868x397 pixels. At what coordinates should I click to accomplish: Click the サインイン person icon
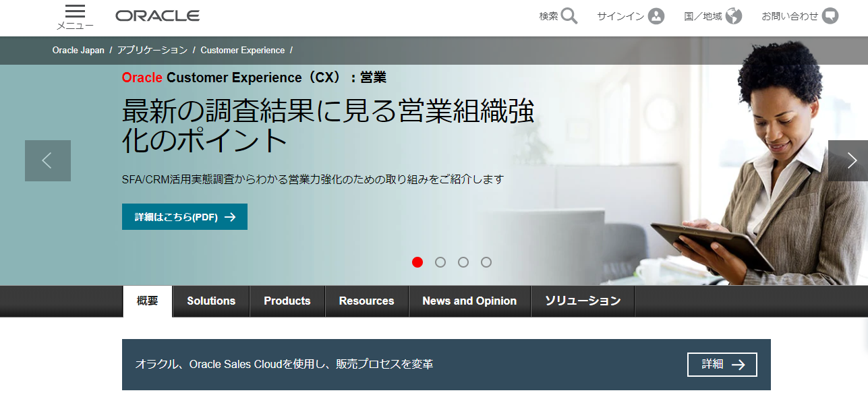click(x=656, y=16)
